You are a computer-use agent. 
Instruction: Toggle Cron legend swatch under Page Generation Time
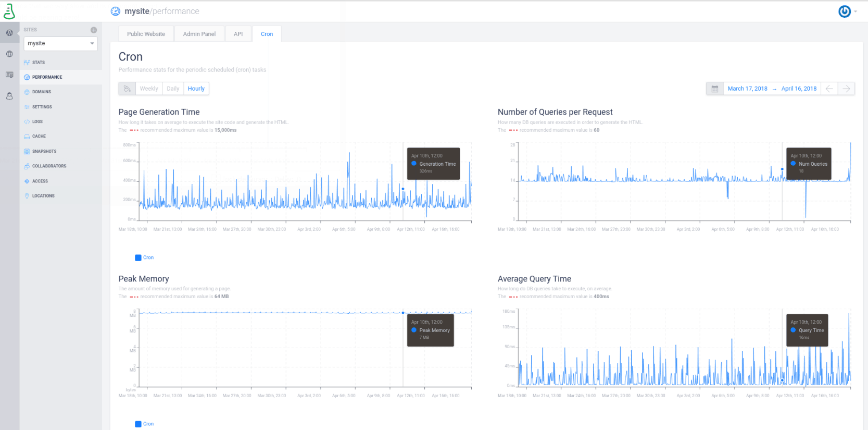139,257
